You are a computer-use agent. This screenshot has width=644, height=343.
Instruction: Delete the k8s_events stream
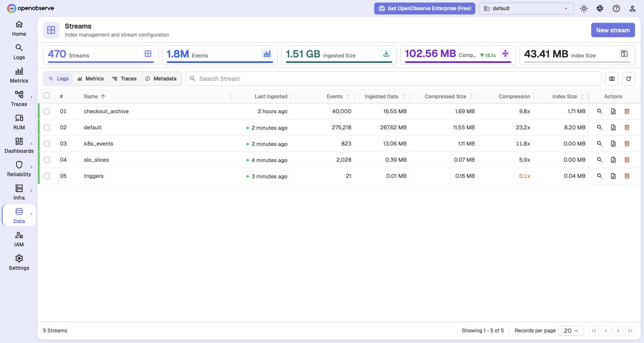pos(627,144)
